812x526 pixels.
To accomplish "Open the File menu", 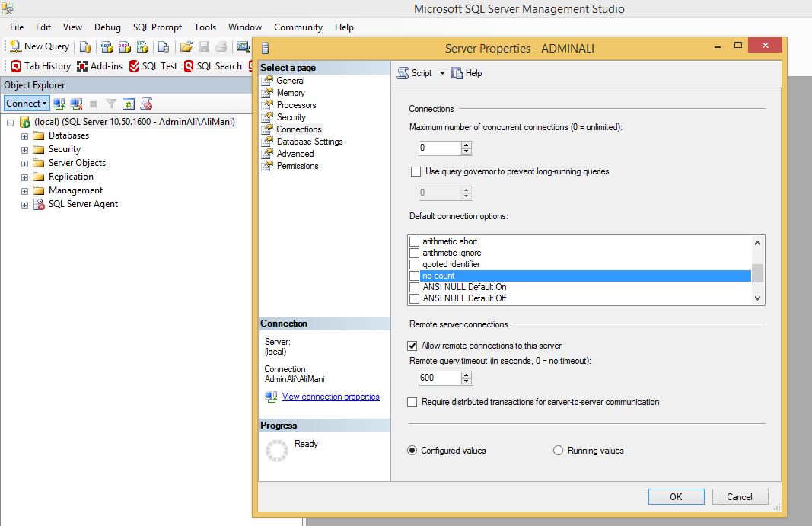I will pos(17,27).
